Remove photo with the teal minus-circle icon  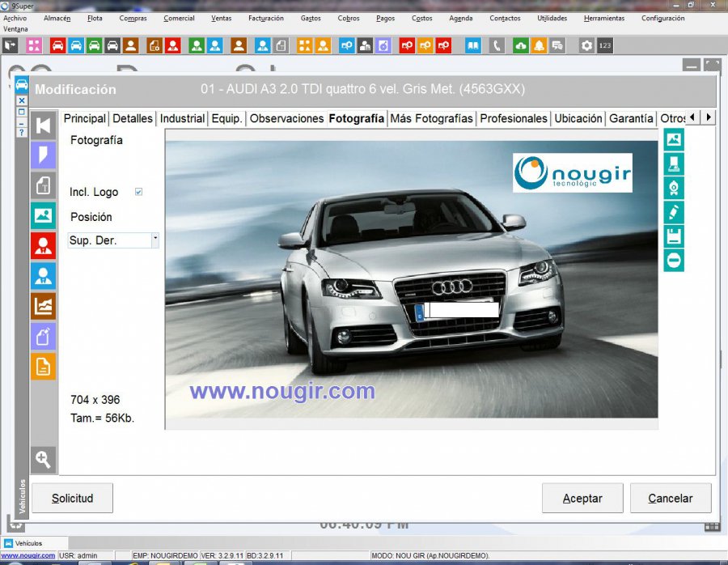coord(674,260)
